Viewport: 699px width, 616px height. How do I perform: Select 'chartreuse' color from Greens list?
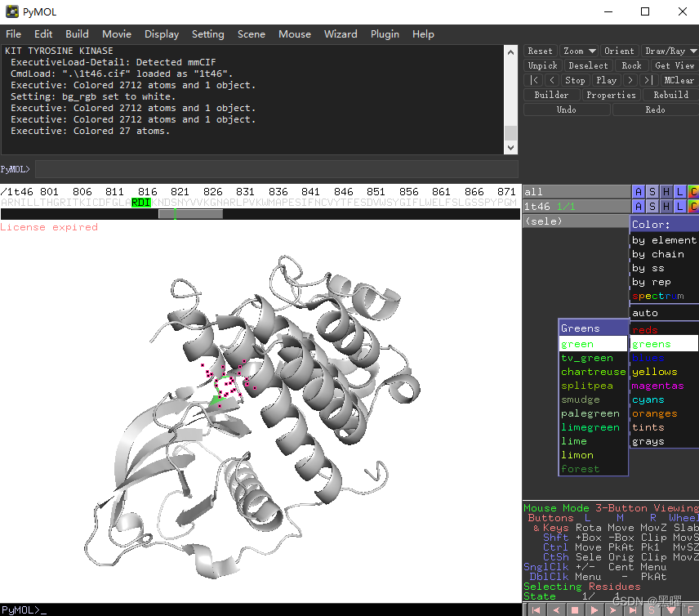(x=593, y=372)
